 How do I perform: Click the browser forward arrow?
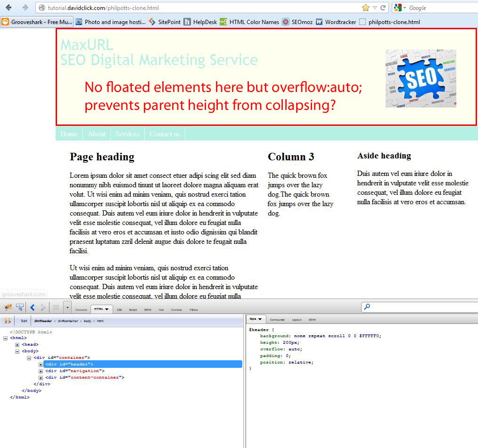tap(25, 8)
